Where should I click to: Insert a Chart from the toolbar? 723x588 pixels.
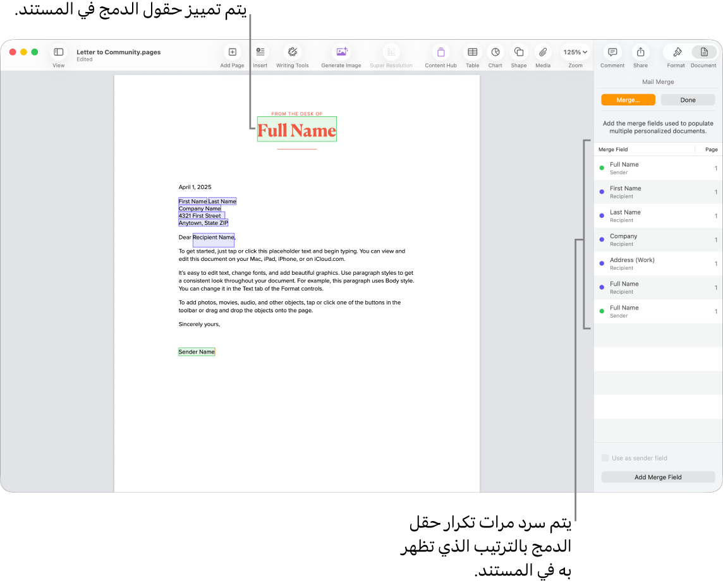click(x=495, y=52)
